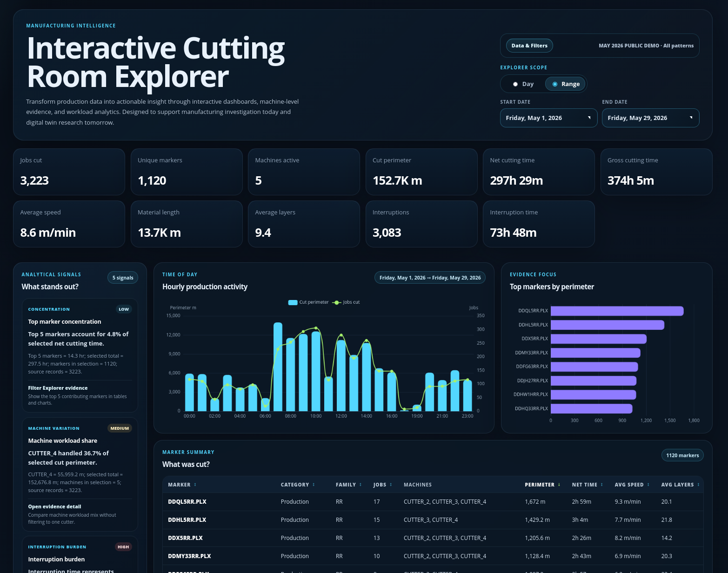Click the 1120 markers badge
This screenshot has height=573, width=728.
[682, 455]
